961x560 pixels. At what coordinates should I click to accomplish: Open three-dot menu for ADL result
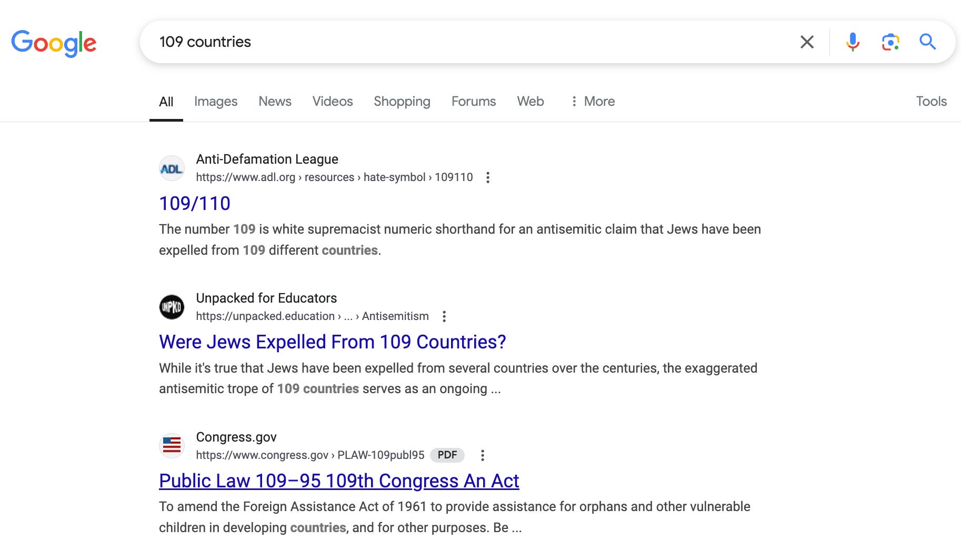488,177
